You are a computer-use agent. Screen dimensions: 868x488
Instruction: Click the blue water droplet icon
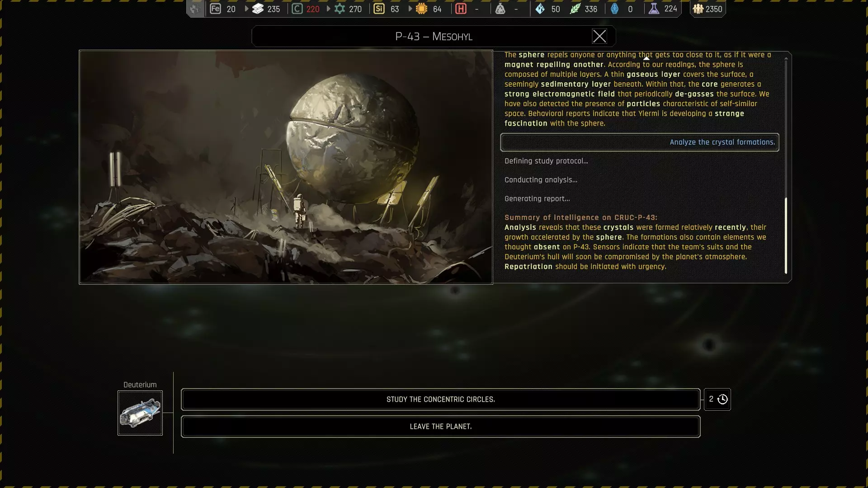(x=540, y=9)
